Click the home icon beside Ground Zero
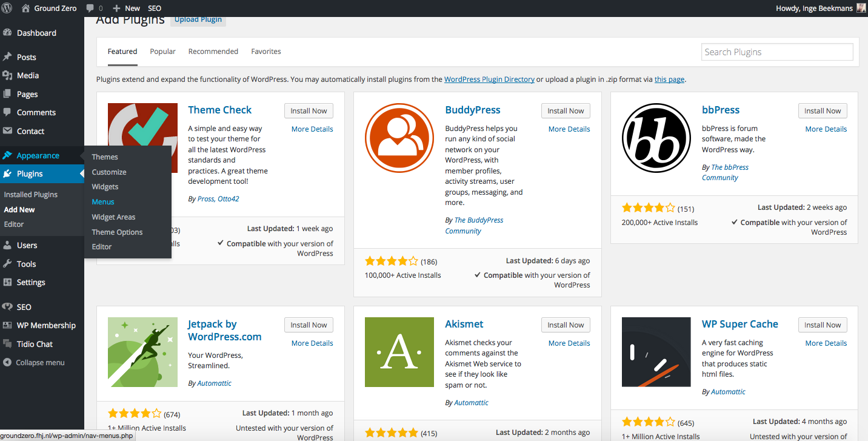The width and height of the screenshot is (868, 441). click(25, 8)
